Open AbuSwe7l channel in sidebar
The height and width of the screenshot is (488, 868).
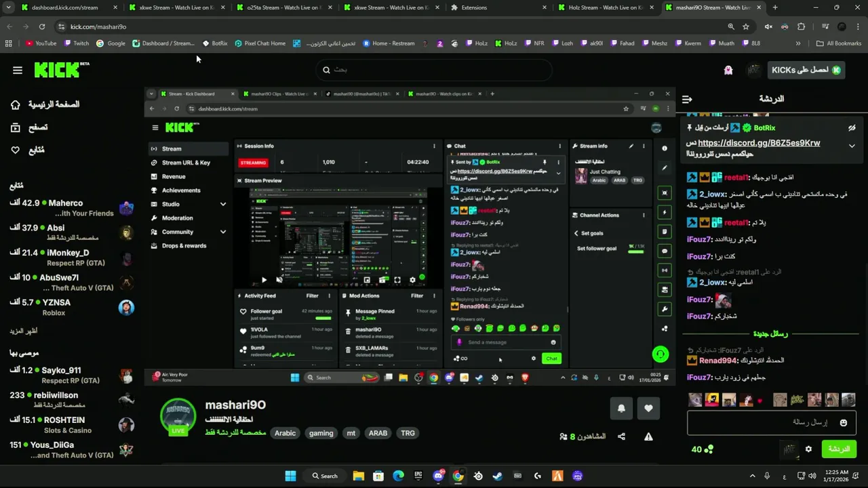coord(71,283)
